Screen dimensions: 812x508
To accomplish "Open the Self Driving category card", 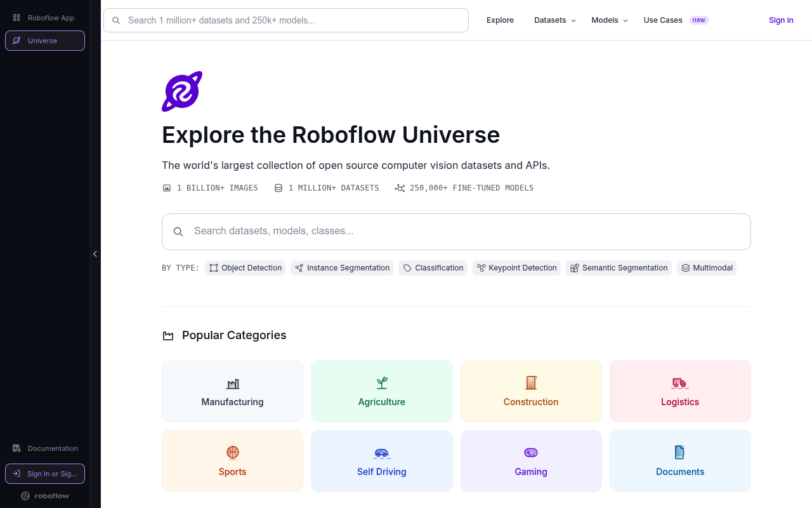I will pyautogui.click(x=382, y=461).
